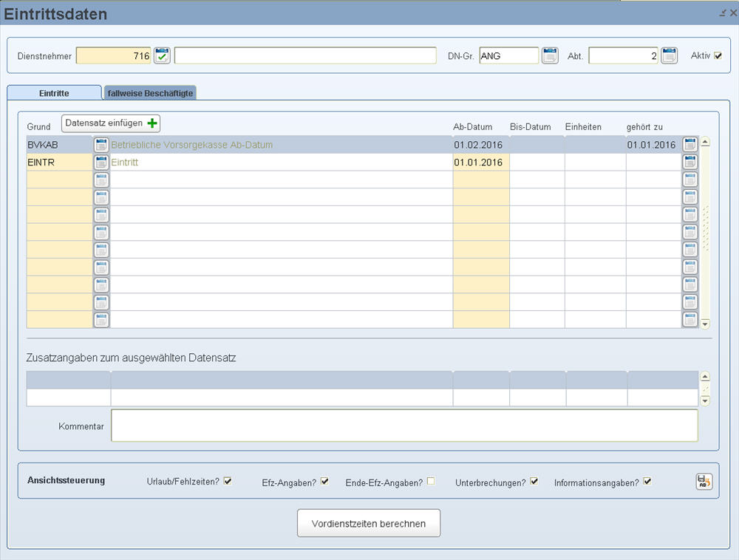
Task: Click scroll-down arrow of the Zusatzangaben table
Action: pos(704,401)
